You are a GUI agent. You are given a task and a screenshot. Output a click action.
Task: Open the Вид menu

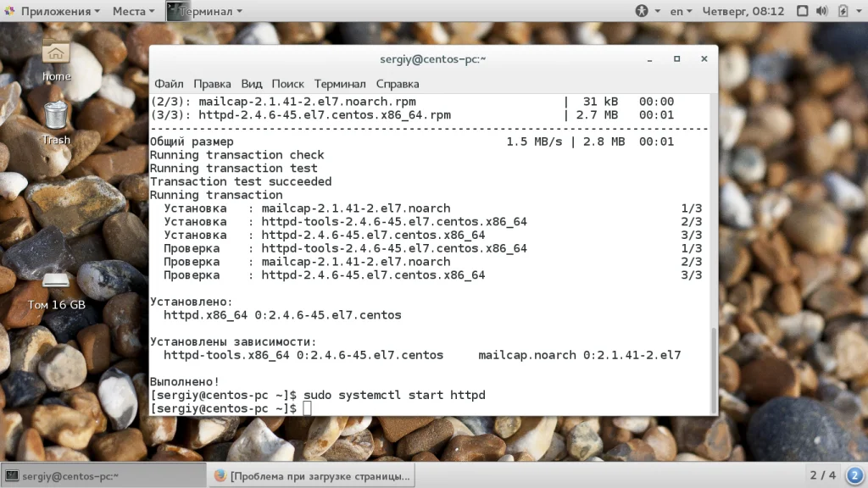(x=251, y=84)
